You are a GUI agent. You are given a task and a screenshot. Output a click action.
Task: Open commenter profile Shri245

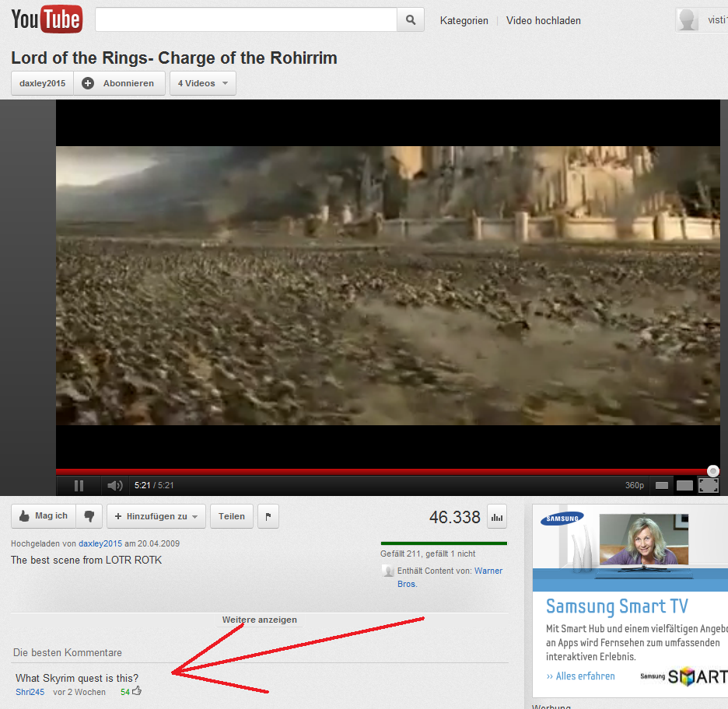[x=30, y=692]
